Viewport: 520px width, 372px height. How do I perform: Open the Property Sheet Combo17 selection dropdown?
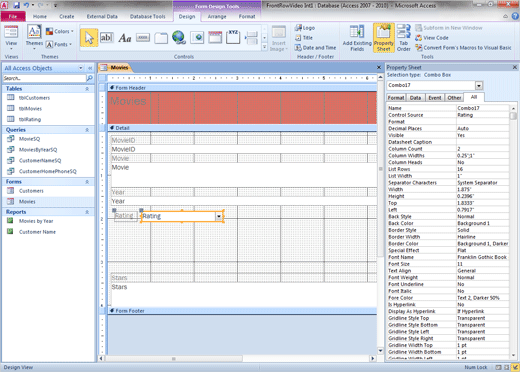479,85
